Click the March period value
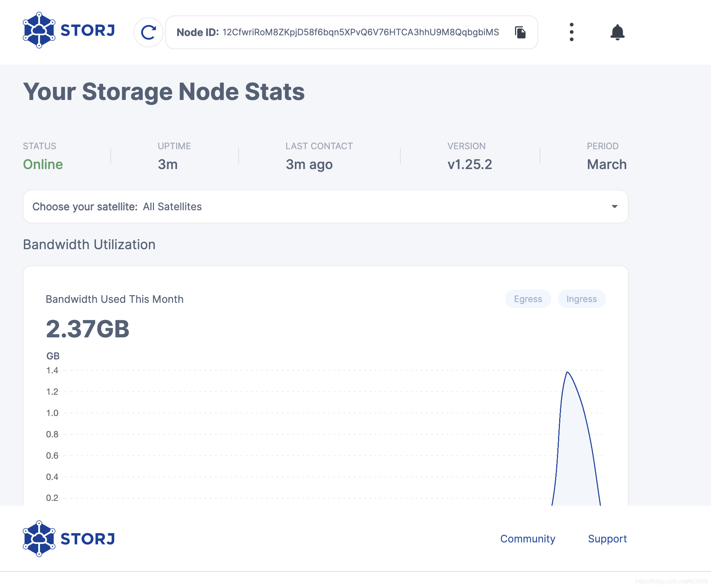 tap(607, 164)
